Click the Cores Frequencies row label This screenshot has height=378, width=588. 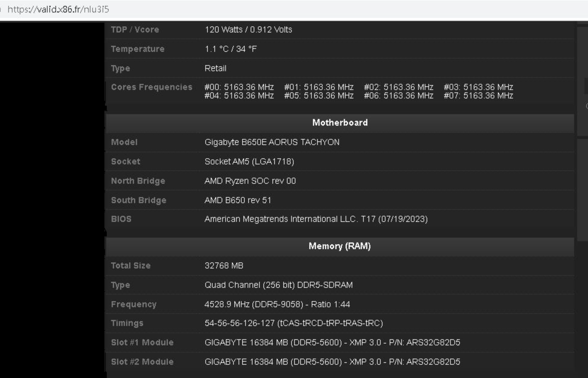pos(152,87)
